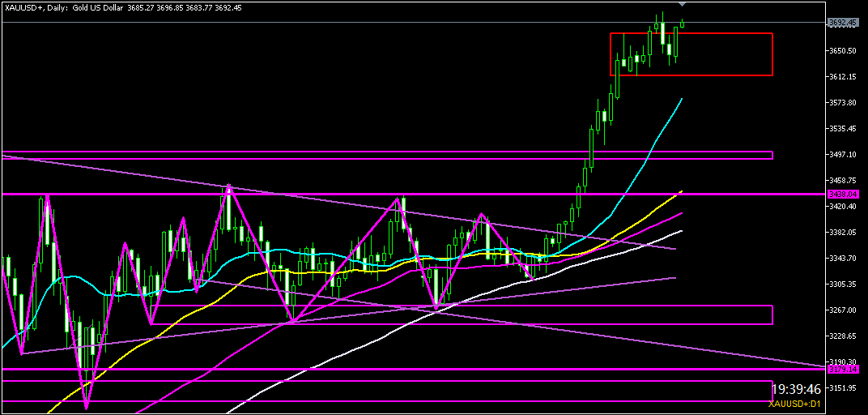Viewport: 868px width, 415px height.
Task: Click the current price label 3692.45
Action: (x=843, y=23)
